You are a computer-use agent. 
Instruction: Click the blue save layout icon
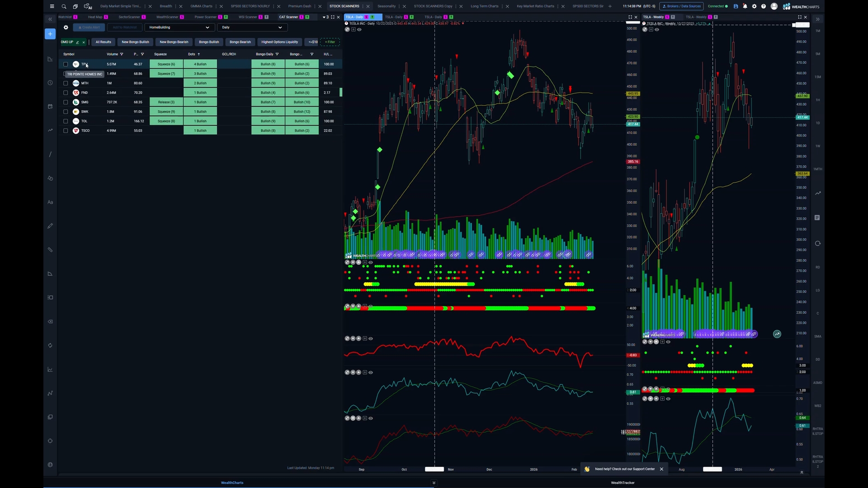coord(736,6)
